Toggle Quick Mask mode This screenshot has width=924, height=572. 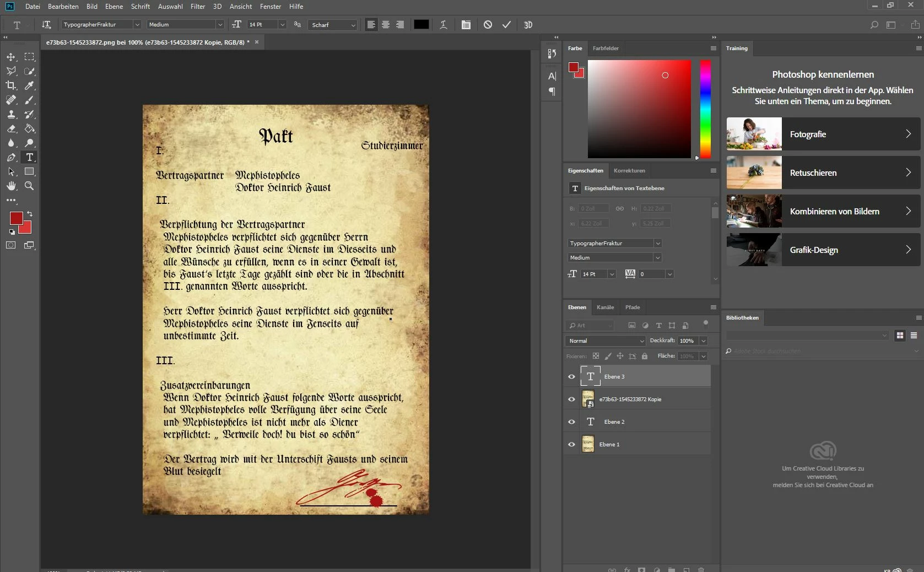[11, 245]
